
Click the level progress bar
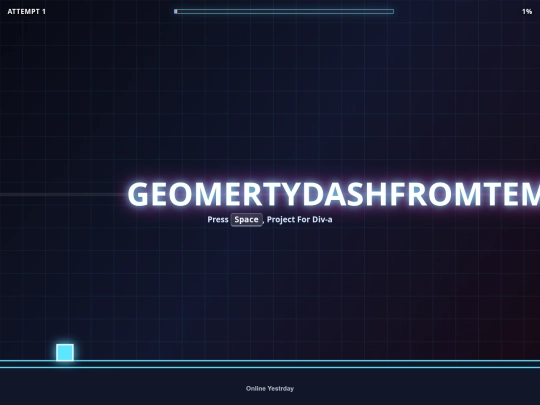[284, 11]
